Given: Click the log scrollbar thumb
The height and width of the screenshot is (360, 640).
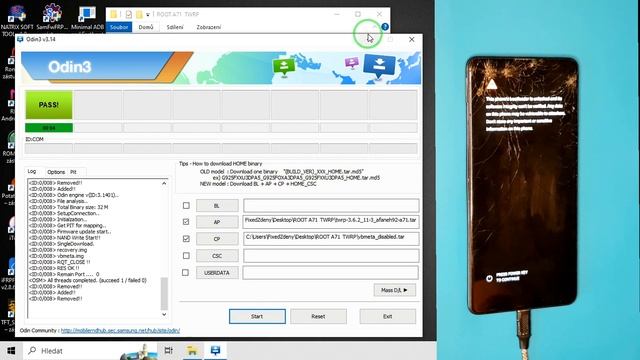Looking at the screenshot, I should pos(164,293).
